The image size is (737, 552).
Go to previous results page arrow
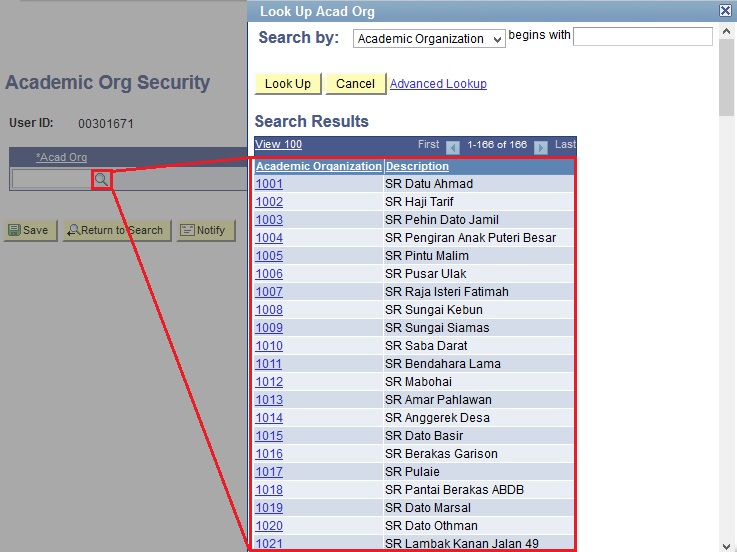point(453,147)
